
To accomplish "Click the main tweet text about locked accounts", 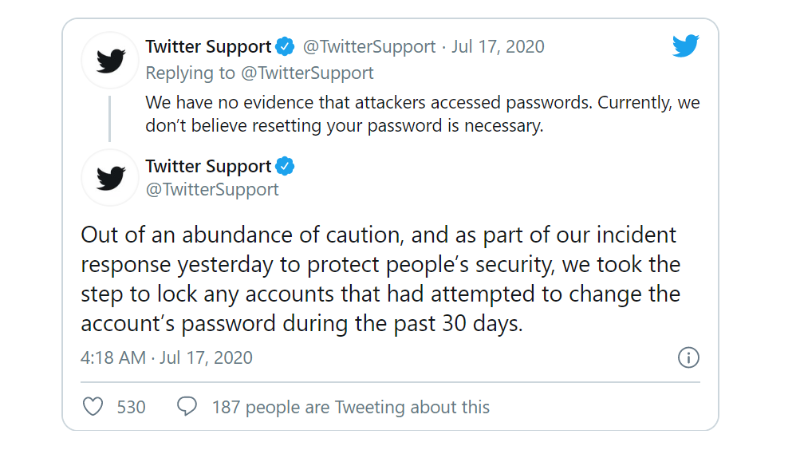I will point(380,280).
